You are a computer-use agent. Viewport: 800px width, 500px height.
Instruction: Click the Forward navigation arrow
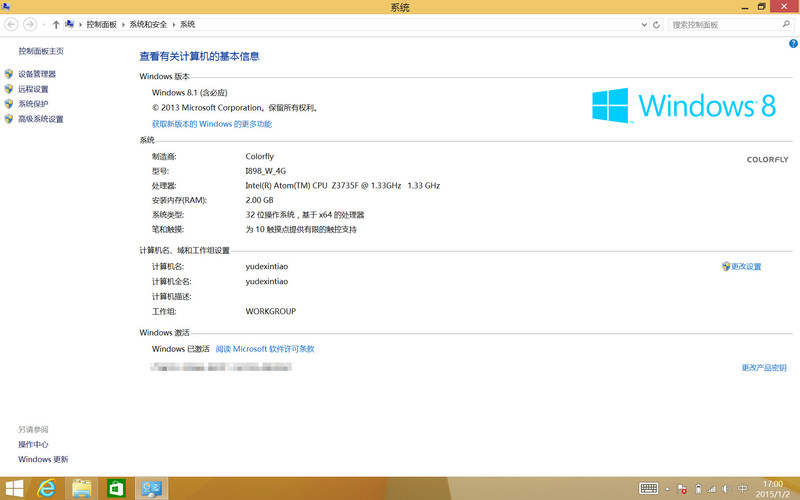pos(30,24)
